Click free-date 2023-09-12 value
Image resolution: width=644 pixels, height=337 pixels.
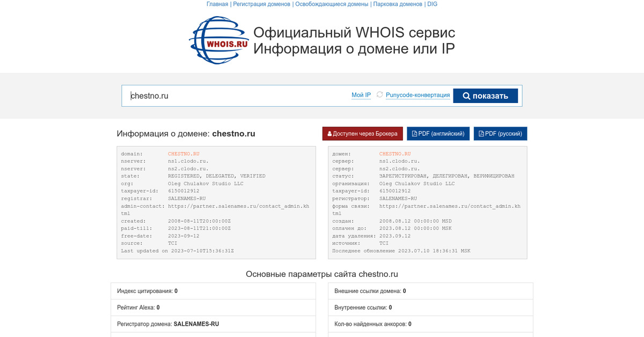(184, 236)
